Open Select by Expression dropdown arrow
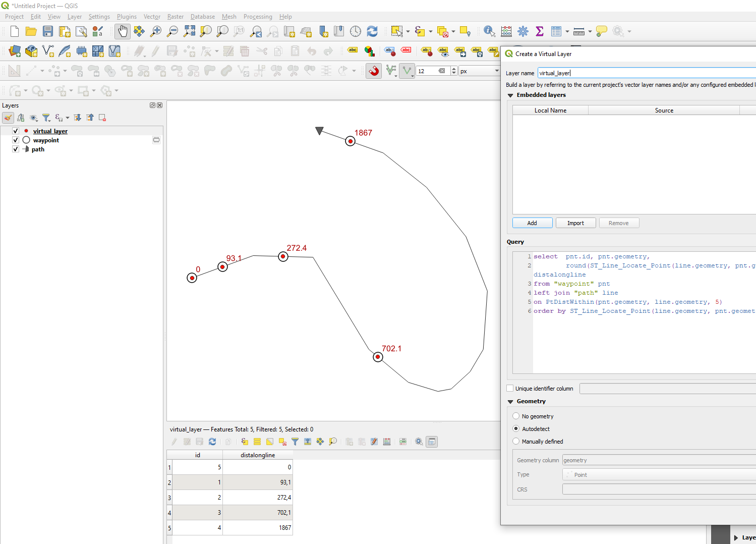The height and width of the screenshot is (544, 756). tap(431, 31)
